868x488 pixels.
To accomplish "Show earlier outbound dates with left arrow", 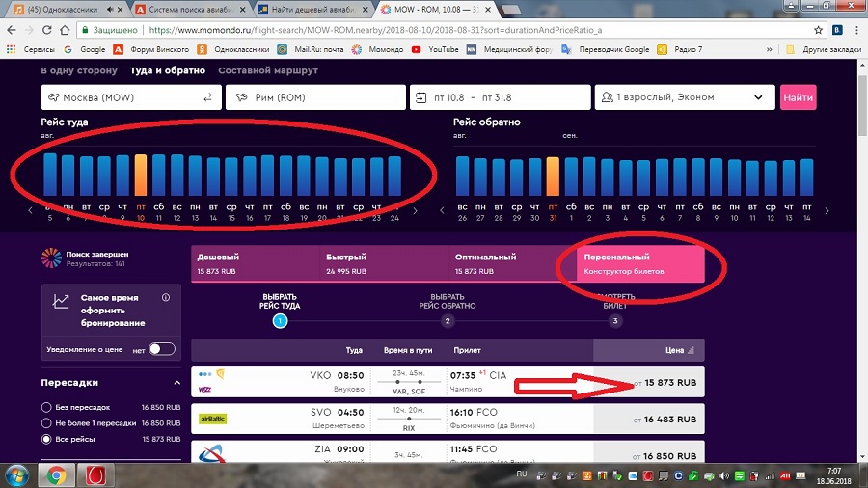I will (x=31, y=211).
